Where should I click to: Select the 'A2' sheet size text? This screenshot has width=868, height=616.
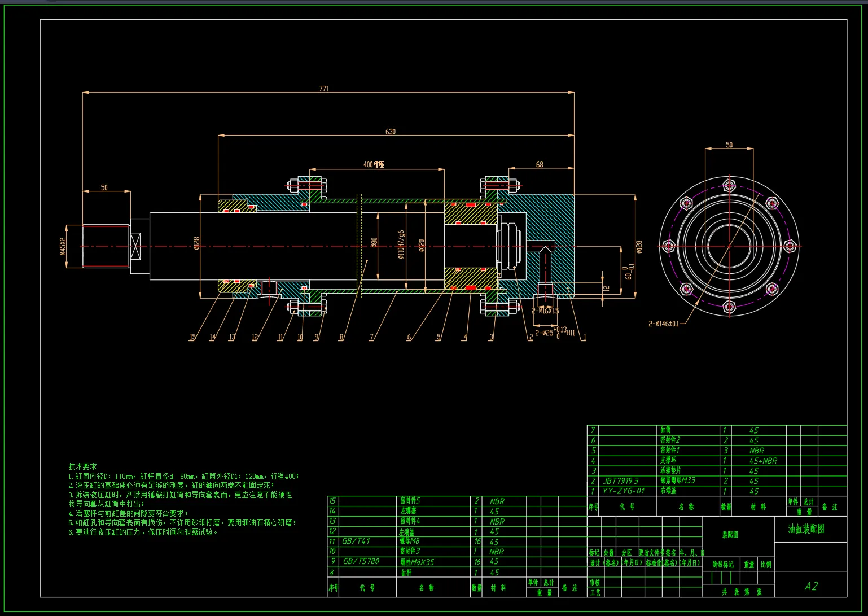[811, 586]
